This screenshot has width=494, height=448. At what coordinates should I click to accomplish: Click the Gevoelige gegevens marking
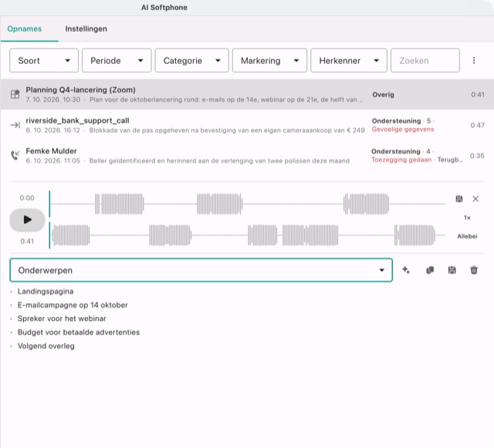(x=403, y=130)
